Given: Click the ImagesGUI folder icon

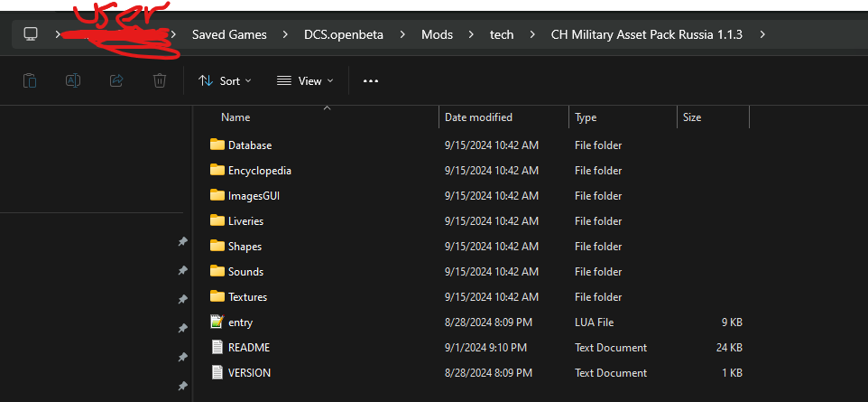Looking at the screenshot, I should [x=217, y=195].
